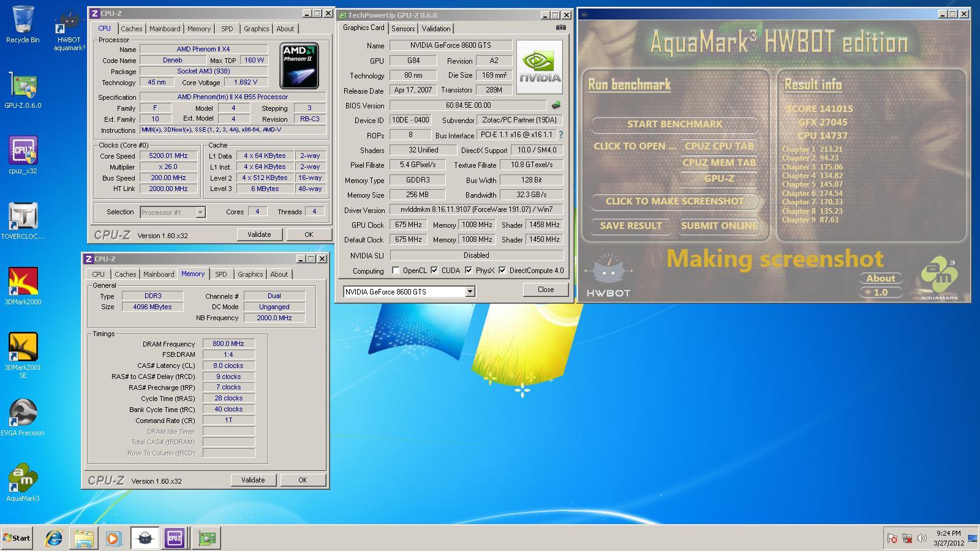Screen dimensions: 980x551
Task: Click the volume speaker tray icon
Action: pos(921,539)
